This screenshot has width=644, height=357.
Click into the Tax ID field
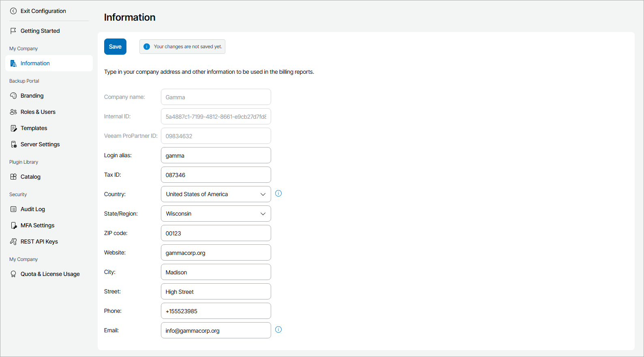click(216, 175)
